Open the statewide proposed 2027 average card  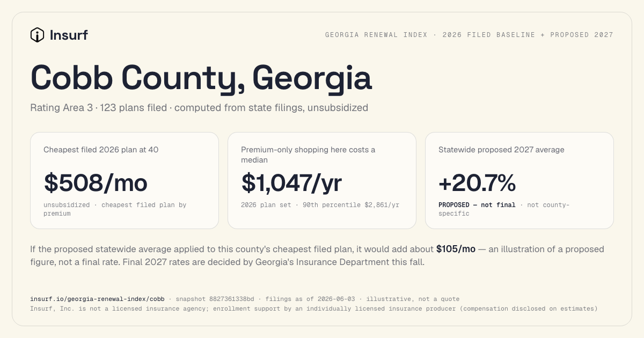pos(519,181)
